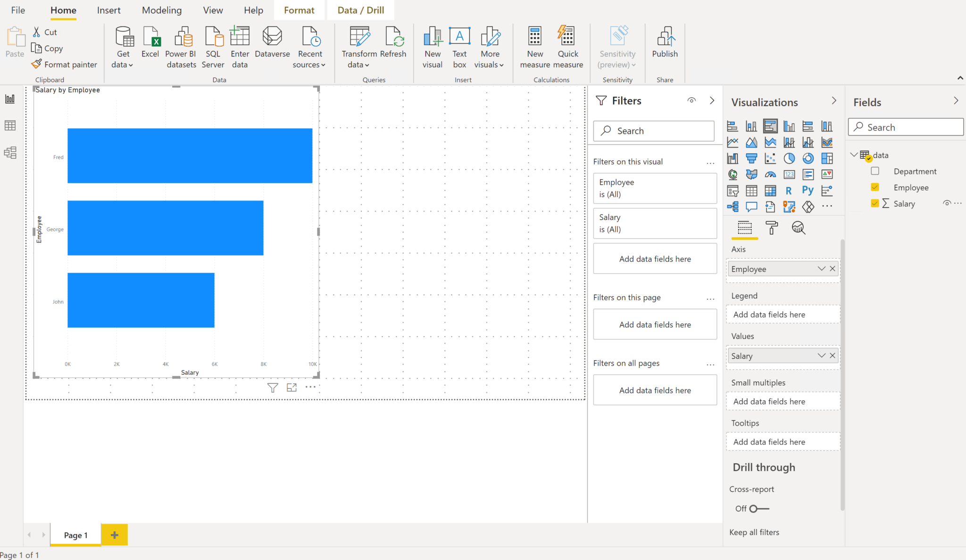Click the filter icon on the visual
The image size is (966, 560).
(272, 387)
